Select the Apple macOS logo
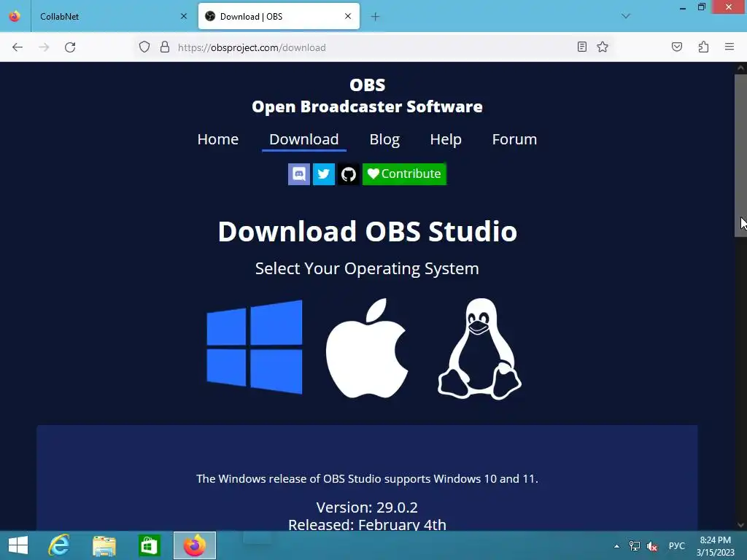The width and height of the screenshot is (747, 560). [x=367, y=348]
